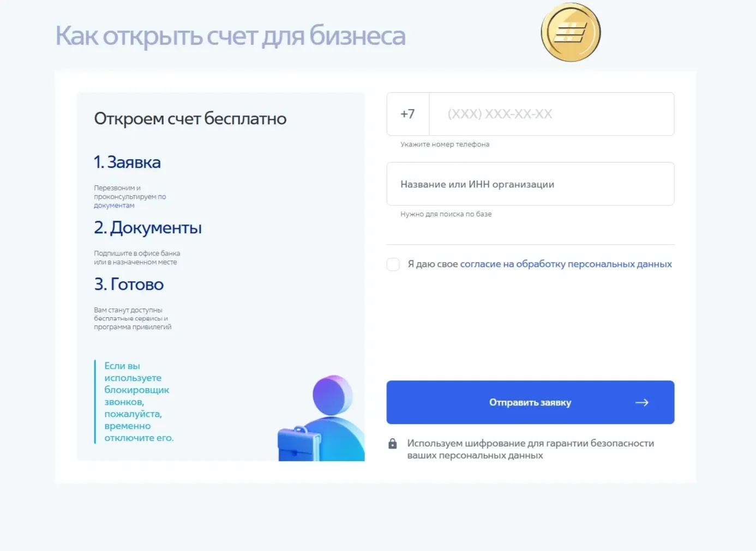The width and height of the screenshot is (756, 551).
Task: Click the 'Вам станут доступны' description text
Action: (133, 318)
